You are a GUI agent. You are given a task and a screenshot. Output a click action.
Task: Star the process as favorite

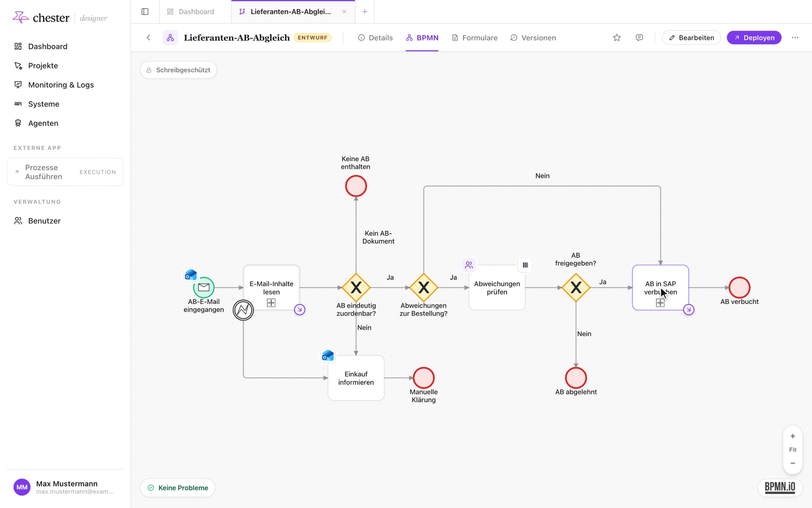[617, 38]
